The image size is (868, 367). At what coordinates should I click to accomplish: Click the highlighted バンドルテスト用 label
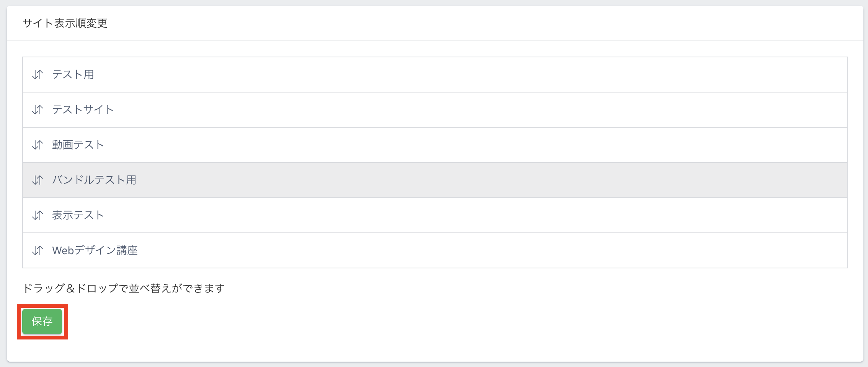(94, 180)
